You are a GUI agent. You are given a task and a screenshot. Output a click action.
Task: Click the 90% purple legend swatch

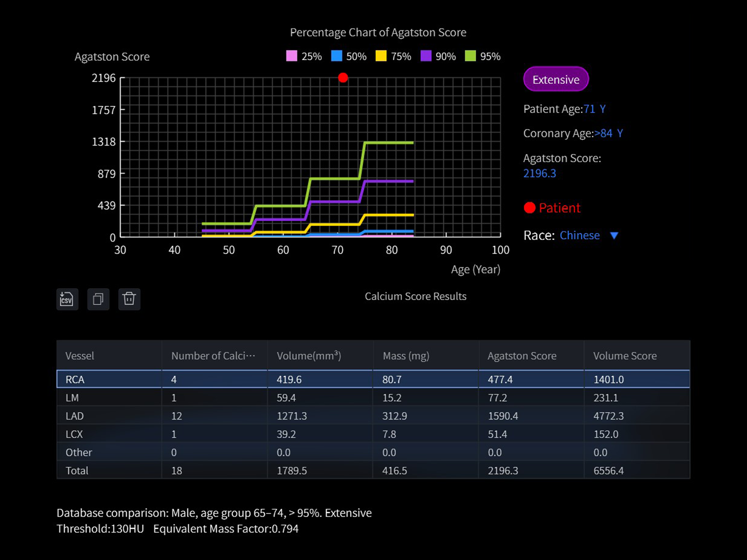426,56
